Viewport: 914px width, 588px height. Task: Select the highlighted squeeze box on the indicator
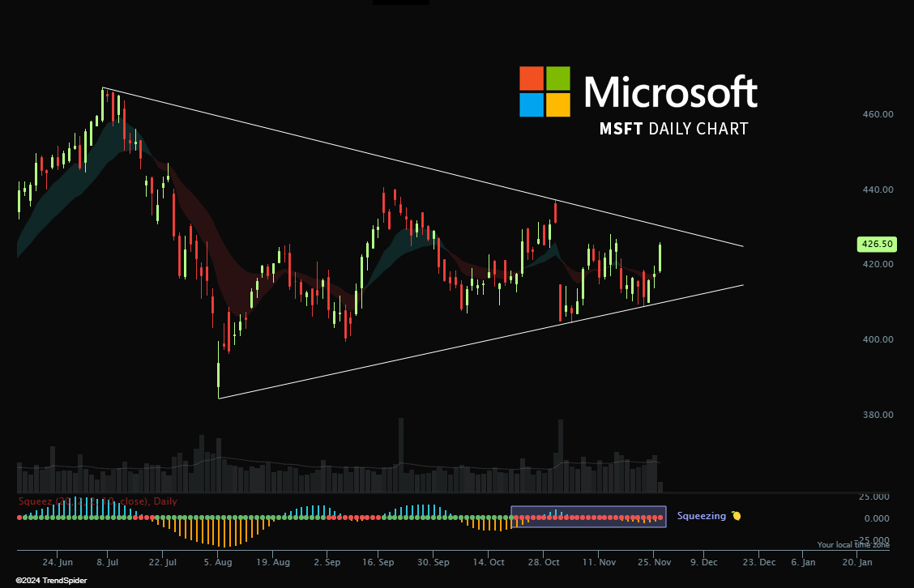pos(589,517)
